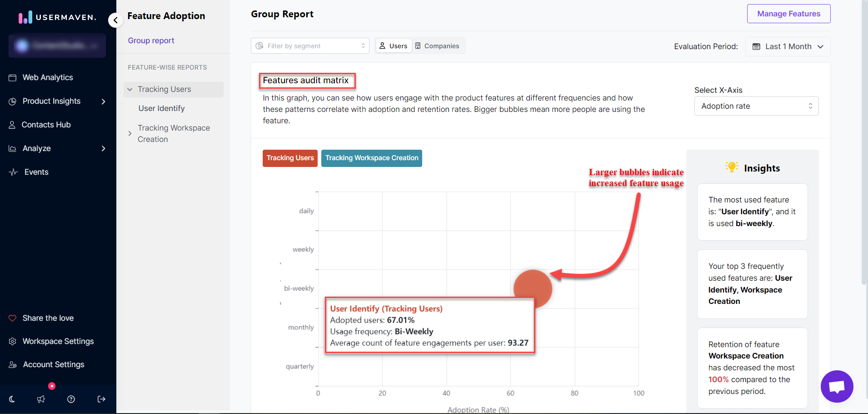Open Account Settings
Image resolution: width=868 pixels, height=414 pixels.
tap(53, 364)
